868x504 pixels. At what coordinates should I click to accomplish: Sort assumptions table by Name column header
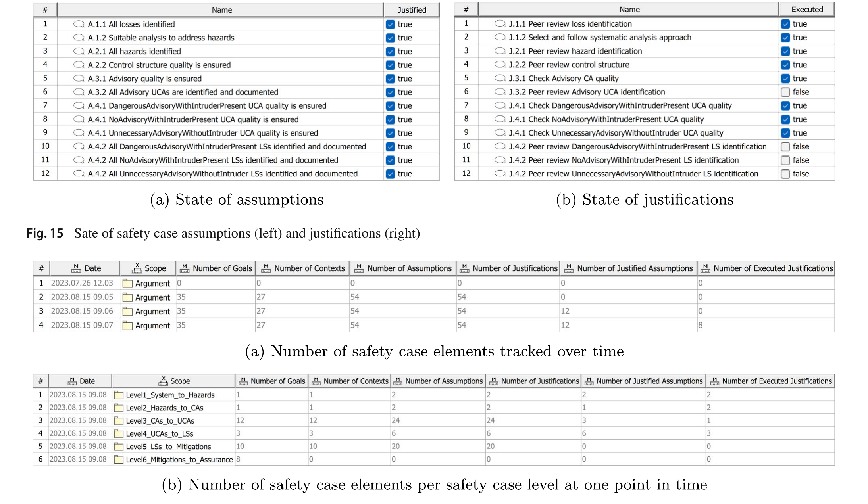point(221,10)
